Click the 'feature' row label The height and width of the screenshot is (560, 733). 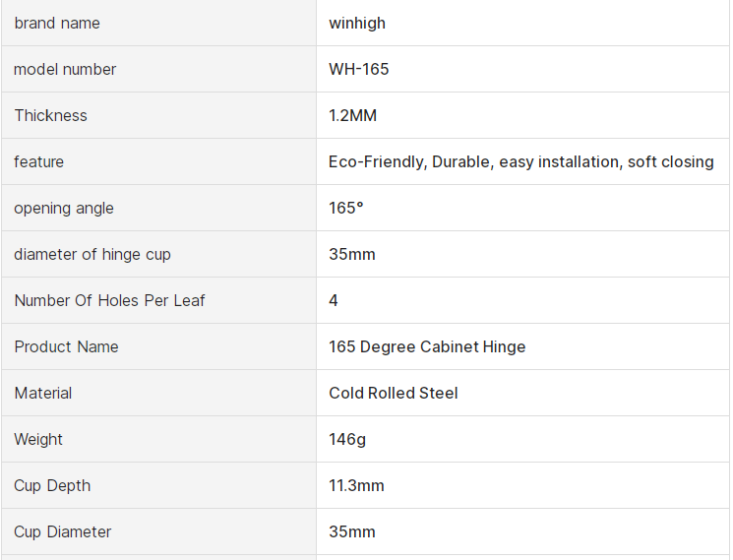pos(38,161)
